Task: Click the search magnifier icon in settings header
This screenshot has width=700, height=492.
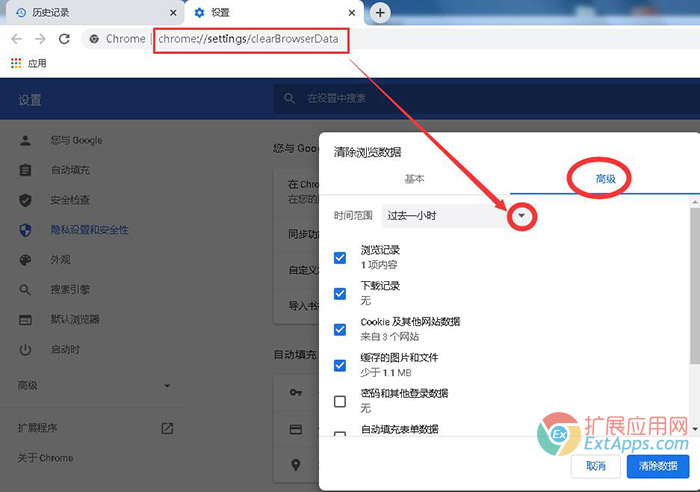Action: click(x=289, y=98)
